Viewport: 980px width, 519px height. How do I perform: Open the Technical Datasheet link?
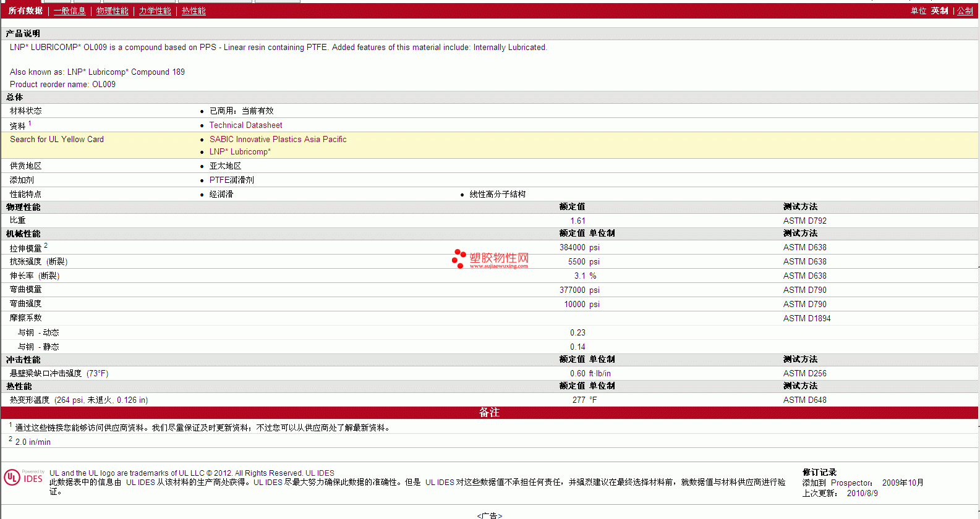coord(246,125)
